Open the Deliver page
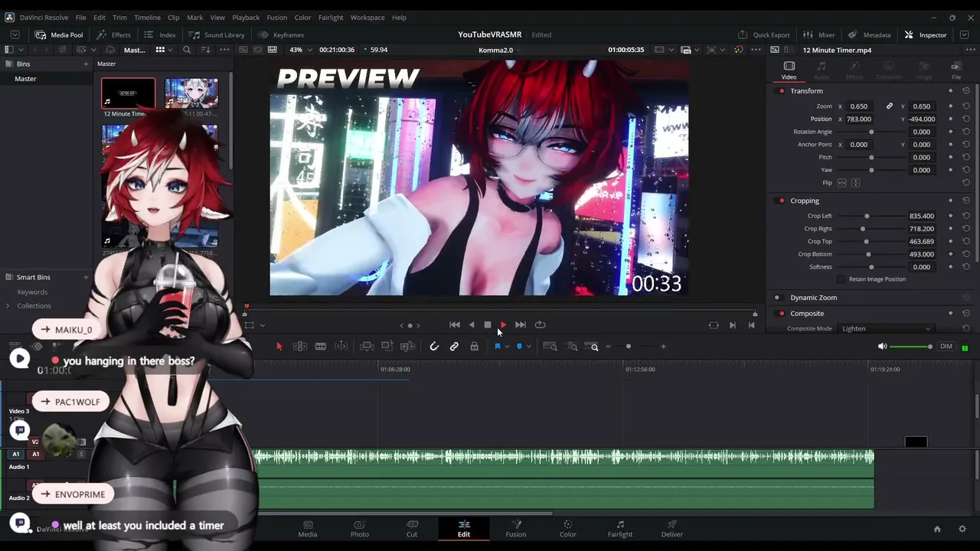This screenshot has width=980, height=551. point(671,529)
